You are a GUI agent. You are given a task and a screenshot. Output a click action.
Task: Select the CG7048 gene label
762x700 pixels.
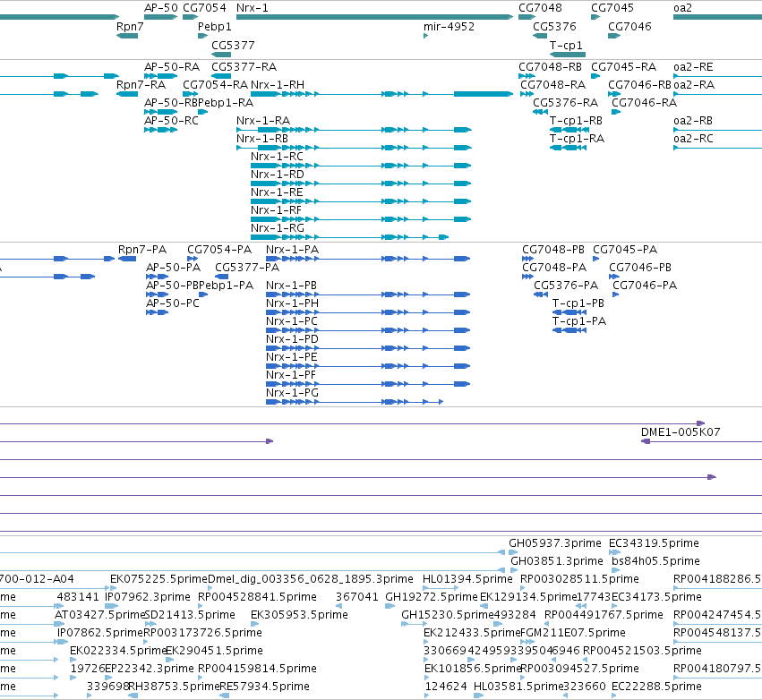[541, 8]
